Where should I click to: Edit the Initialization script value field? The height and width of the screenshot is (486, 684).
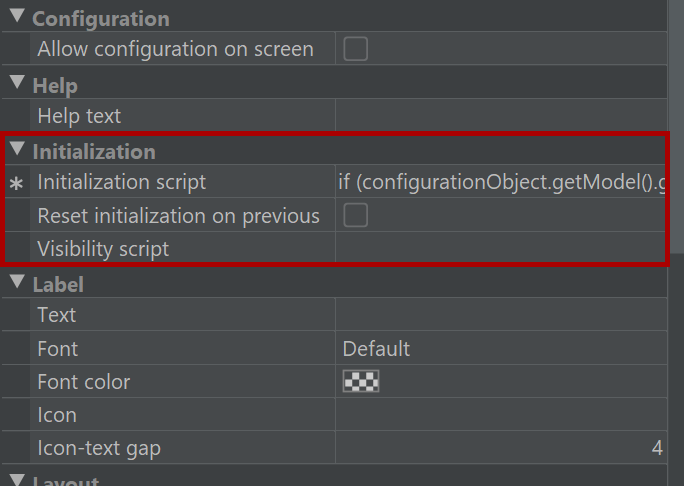(x=501, y=181)
